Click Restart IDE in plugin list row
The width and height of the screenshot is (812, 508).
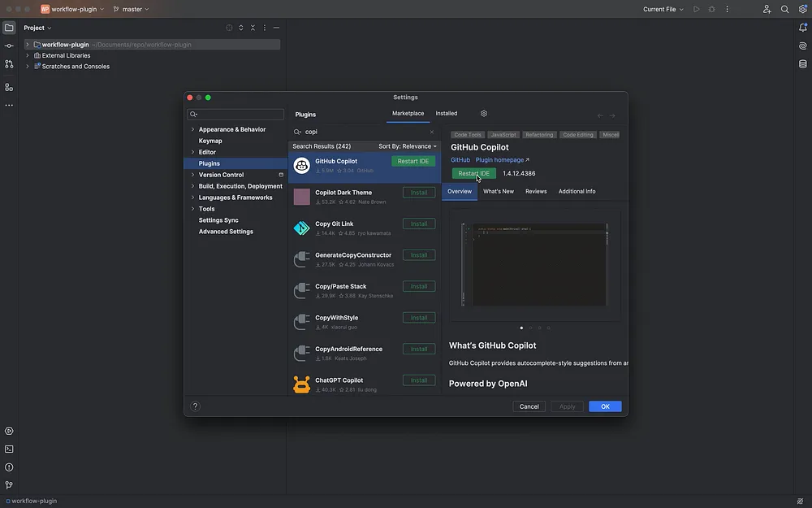413,161
